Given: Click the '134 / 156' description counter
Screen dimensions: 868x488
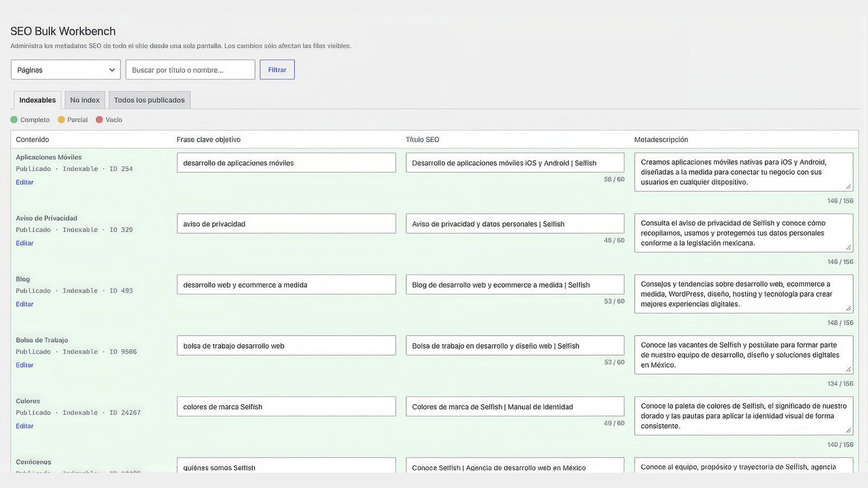Looking at the screenshot, I should pyautogui.click(x=840, y=384).
